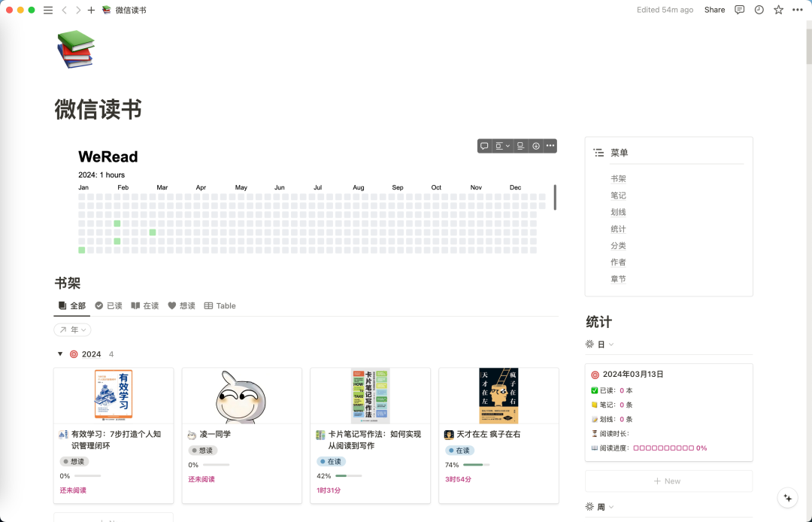Click 阅读进度 0% progress row
Screen dimensions: 812x522
point(650,448)
